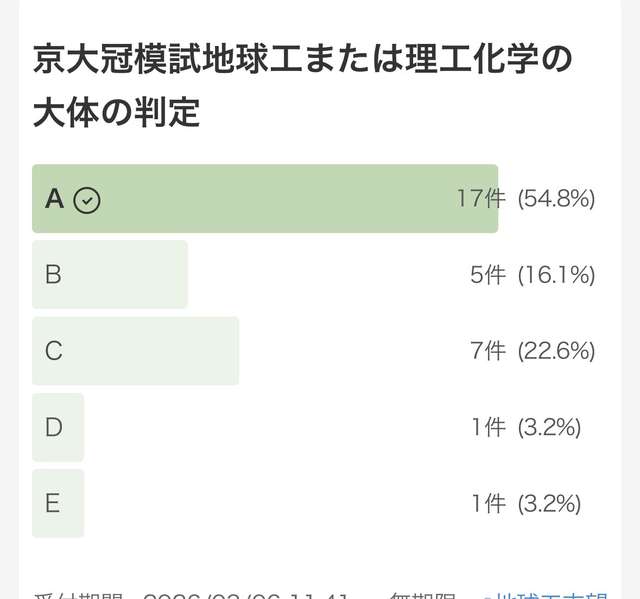Click the 5件 (16.1%) vote count
The image size is (640, 599).
532,275
